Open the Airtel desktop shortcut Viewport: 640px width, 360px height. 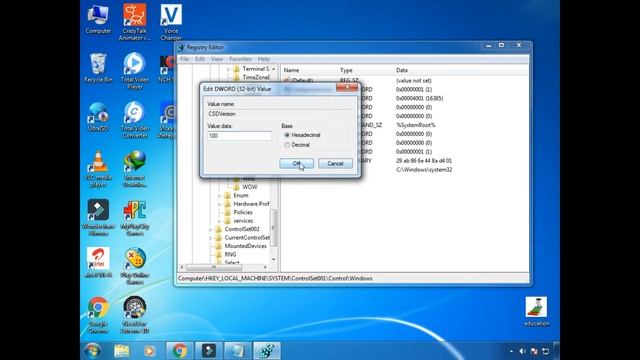coord(98,262)
